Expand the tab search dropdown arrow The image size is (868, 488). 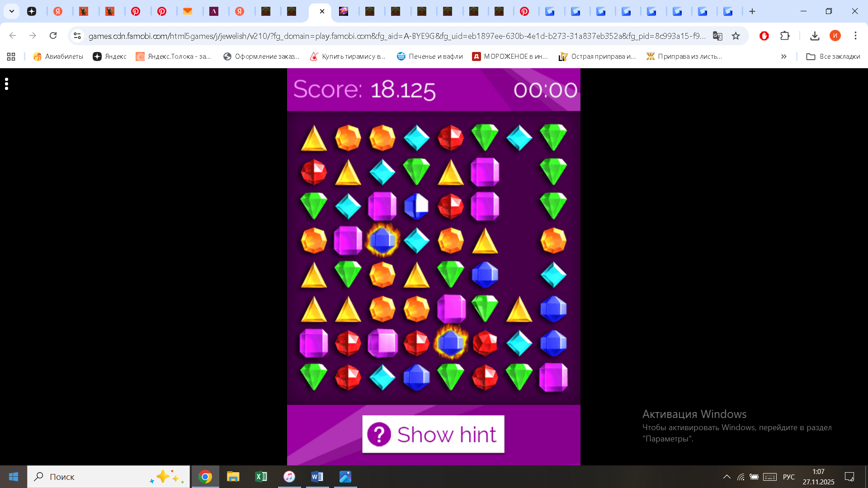[x=11, y=11]
